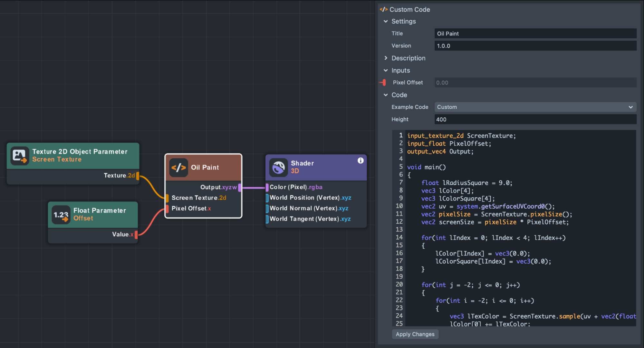The image size is (644, 348).
Task: Click the orange Texture.2d output port
Action: pos(138,176)
